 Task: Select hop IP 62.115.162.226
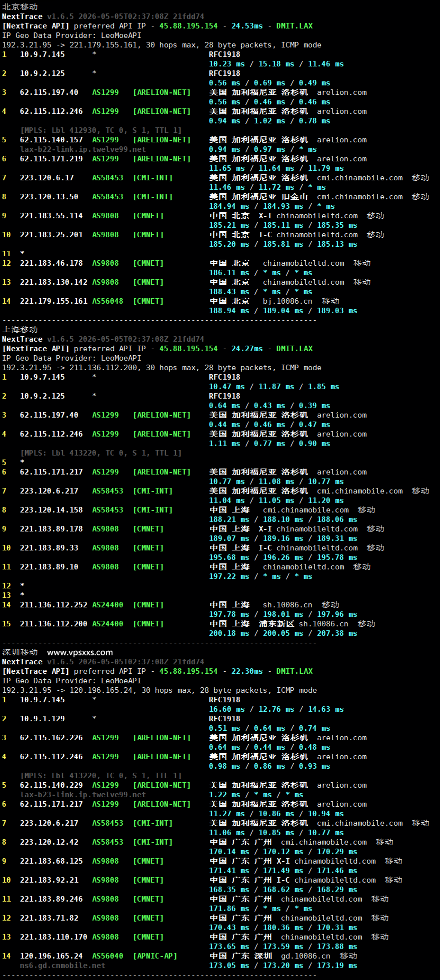51,738
